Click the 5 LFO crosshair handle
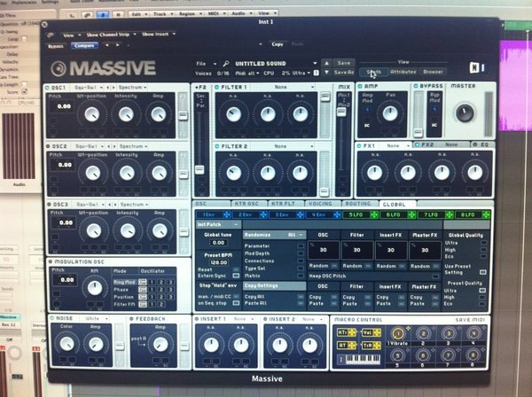 coord(374,214)
